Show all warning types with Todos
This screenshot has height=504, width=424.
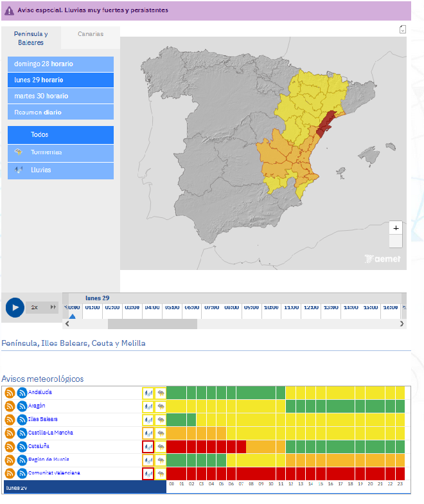tap(60, 135)
